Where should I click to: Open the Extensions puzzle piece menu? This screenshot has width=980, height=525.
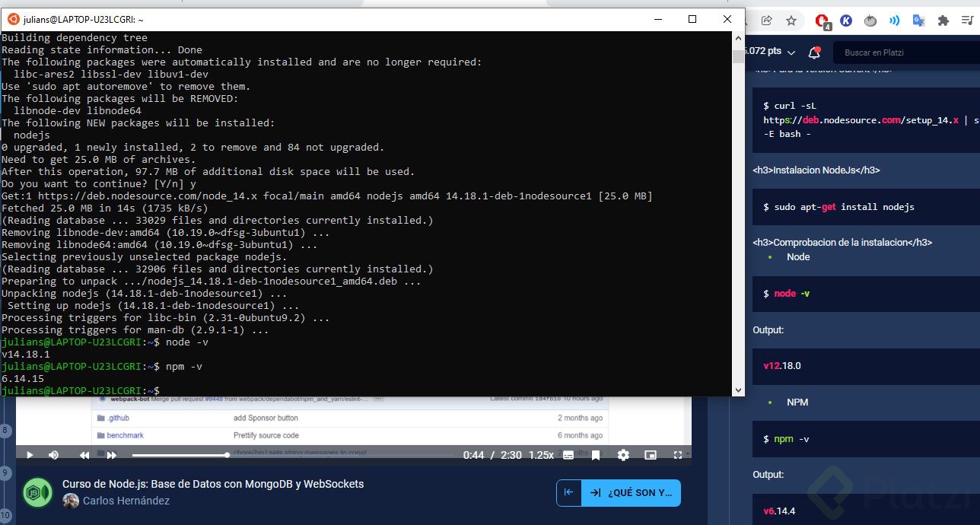point(943,21)
